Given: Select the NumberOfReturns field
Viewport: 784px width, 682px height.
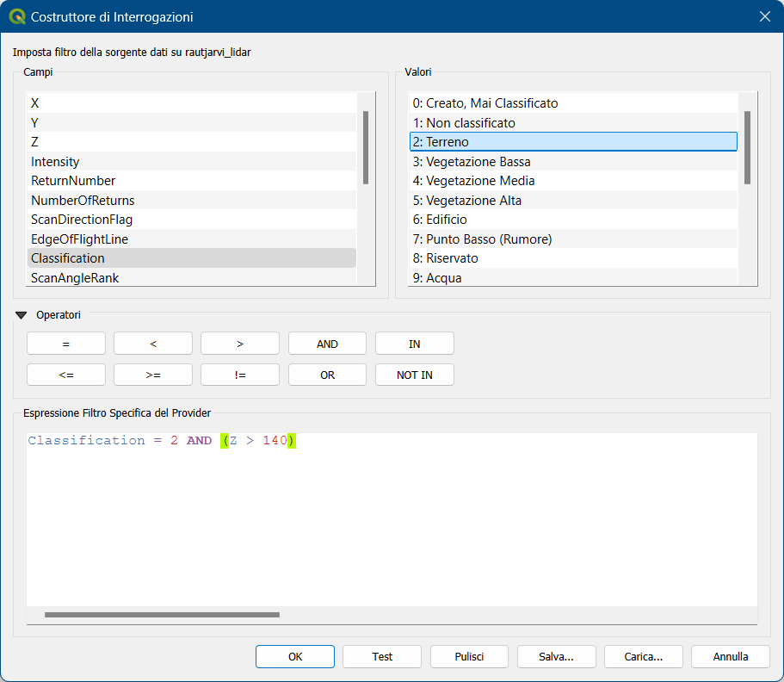Looking at the screenshot, I should click(192, 200).
